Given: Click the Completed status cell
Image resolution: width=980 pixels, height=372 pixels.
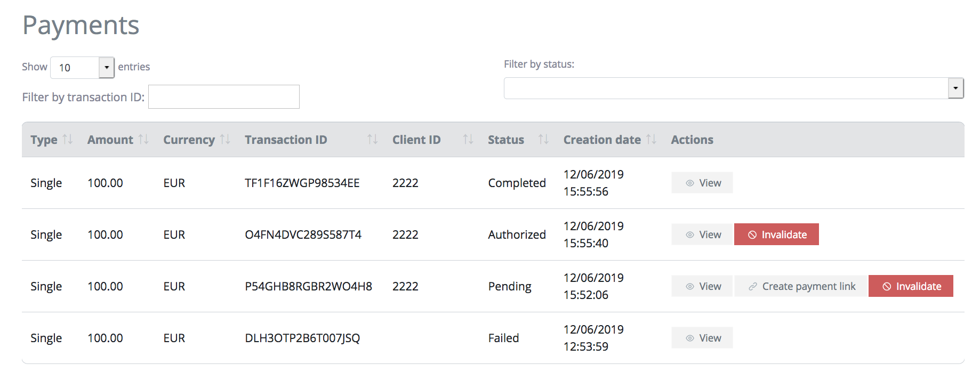Looking at the screenshot, I should (x=517, y=183).
